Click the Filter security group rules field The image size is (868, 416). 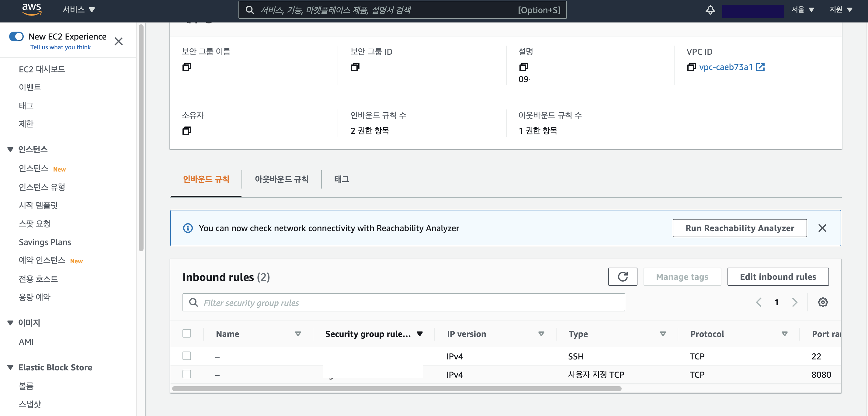click(x=403, y=303)
